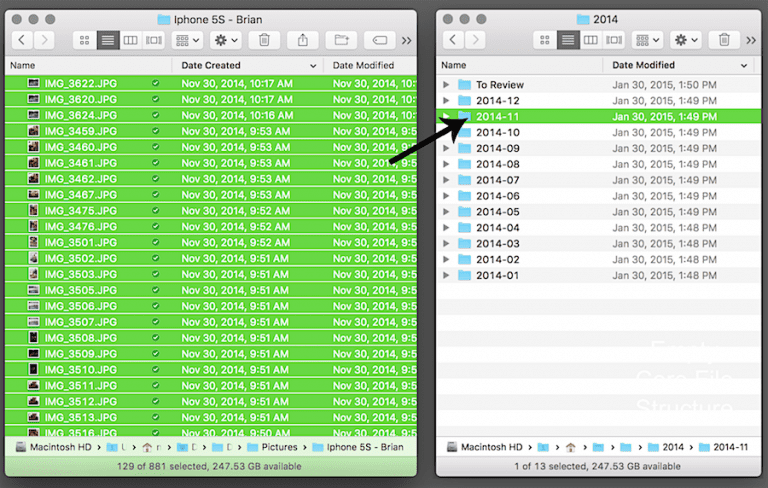
Task: Go forward in Iphone 5S - Brian window
Action: tap(44, 40)
